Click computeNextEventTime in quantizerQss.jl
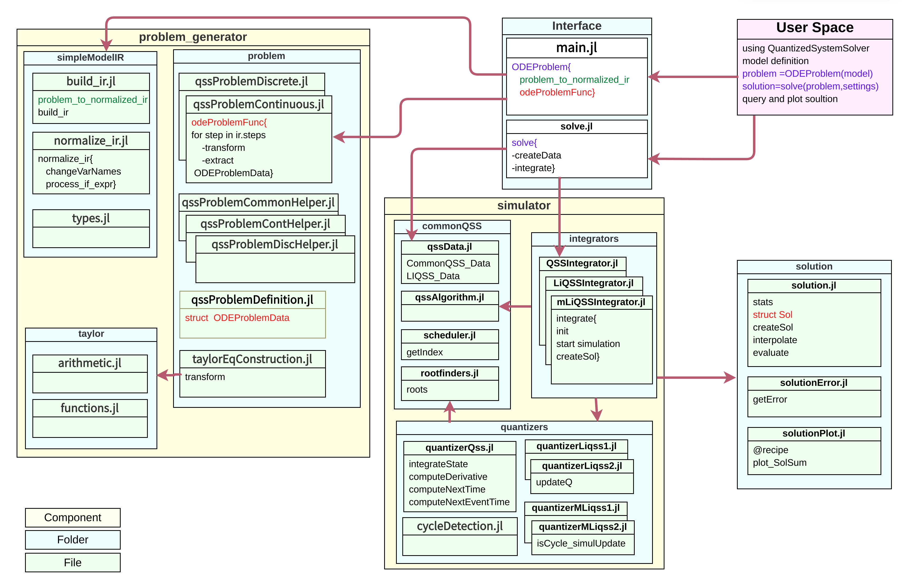The height and width of the screenshot is (581, 924). (459, 502)
